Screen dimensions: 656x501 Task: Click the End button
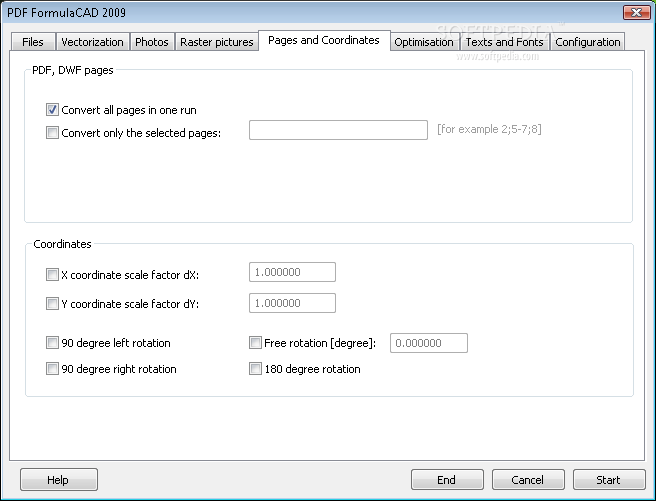coord(447,480)
